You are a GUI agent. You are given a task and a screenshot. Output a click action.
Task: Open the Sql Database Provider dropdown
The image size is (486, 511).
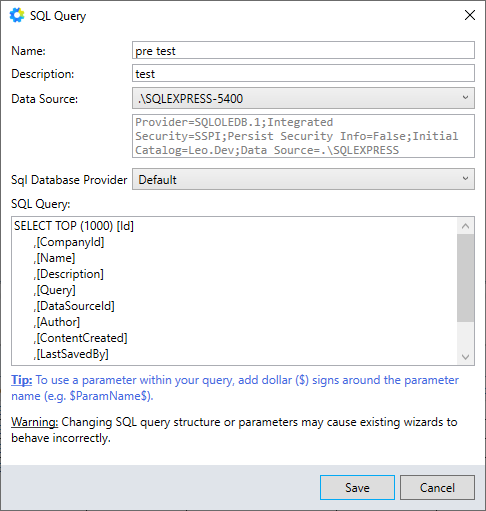(x=303, y=179)
